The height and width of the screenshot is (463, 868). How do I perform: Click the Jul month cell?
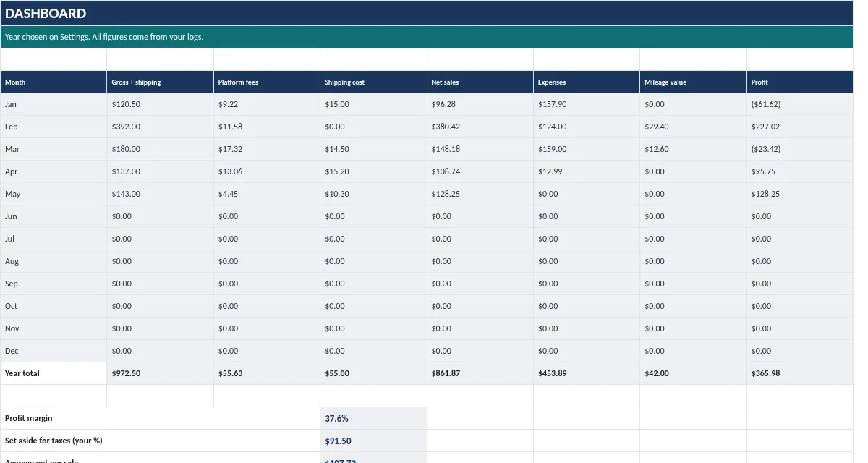[54, 239]
